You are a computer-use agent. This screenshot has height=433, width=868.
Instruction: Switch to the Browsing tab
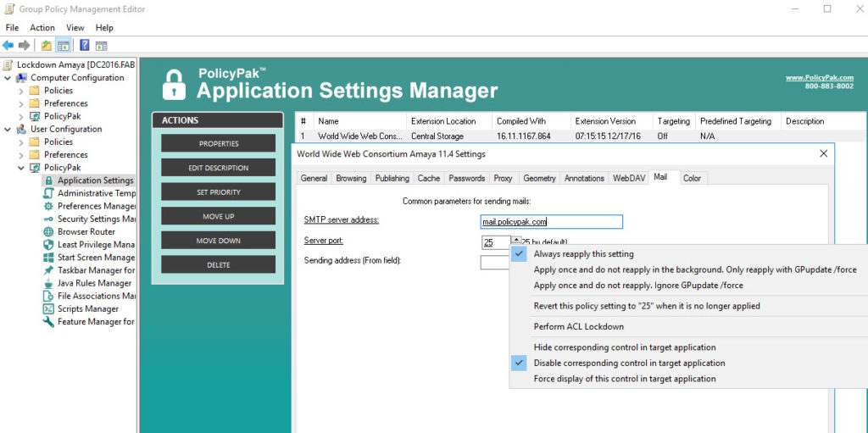(x=351, y=178)
